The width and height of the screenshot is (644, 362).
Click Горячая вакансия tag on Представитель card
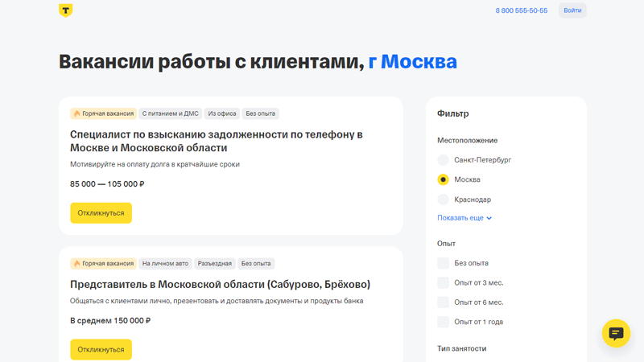click(x=104, y=264)
